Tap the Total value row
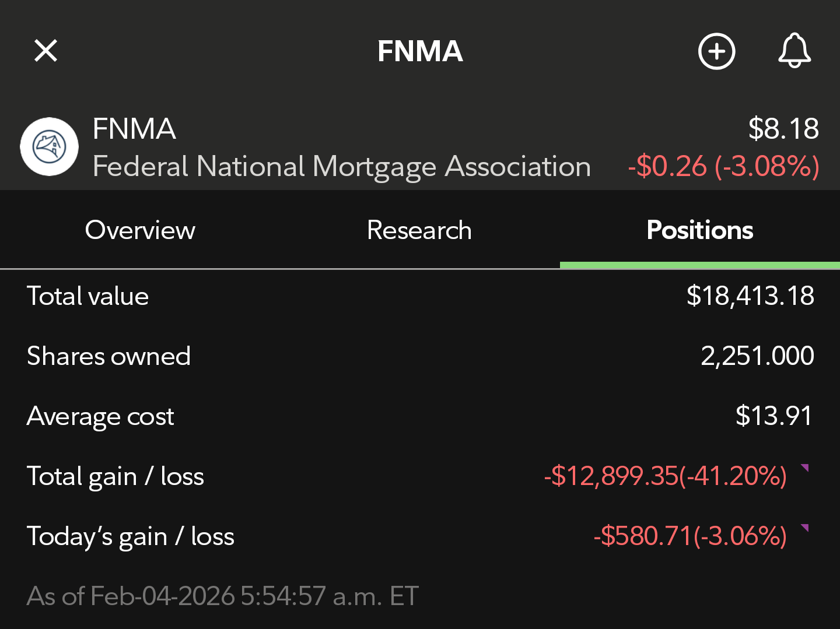 pyautogui.click(x=420, y=296)
